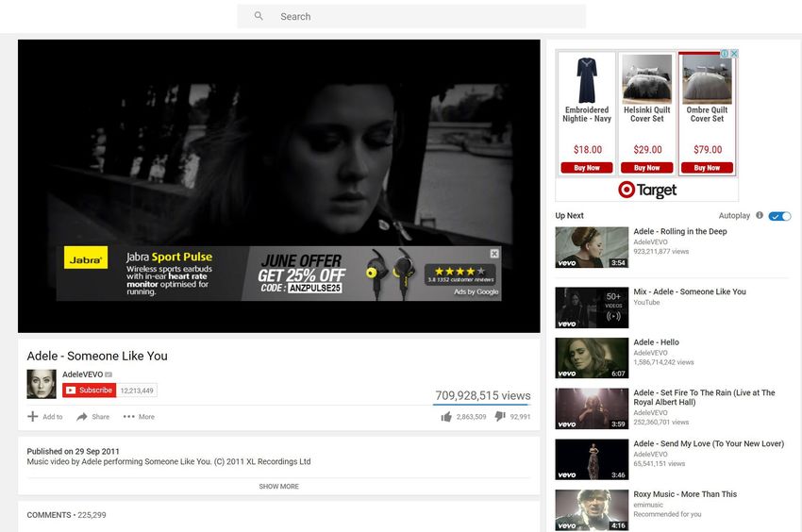Like the video with thumbs up
The image size is (802, 532).
pyautogui.click(x=446, y=417)
